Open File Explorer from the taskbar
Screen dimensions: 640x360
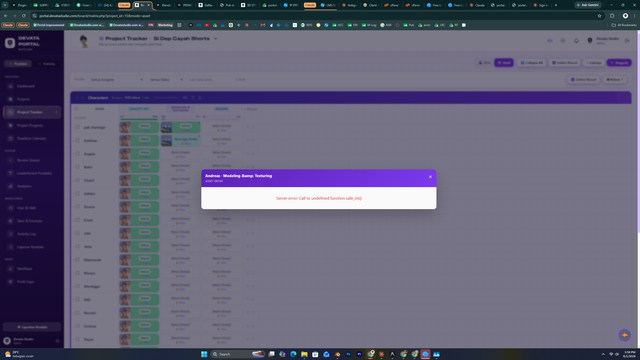(x=304, y=354)
